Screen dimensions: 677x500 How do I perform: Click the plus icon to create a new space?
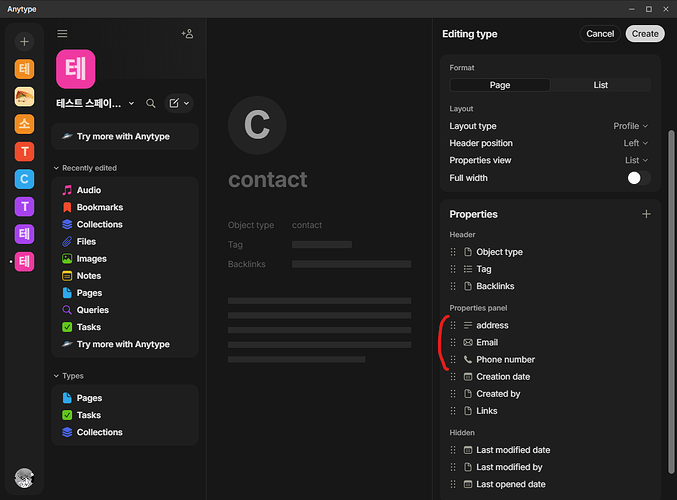click(x=24, y=41)
